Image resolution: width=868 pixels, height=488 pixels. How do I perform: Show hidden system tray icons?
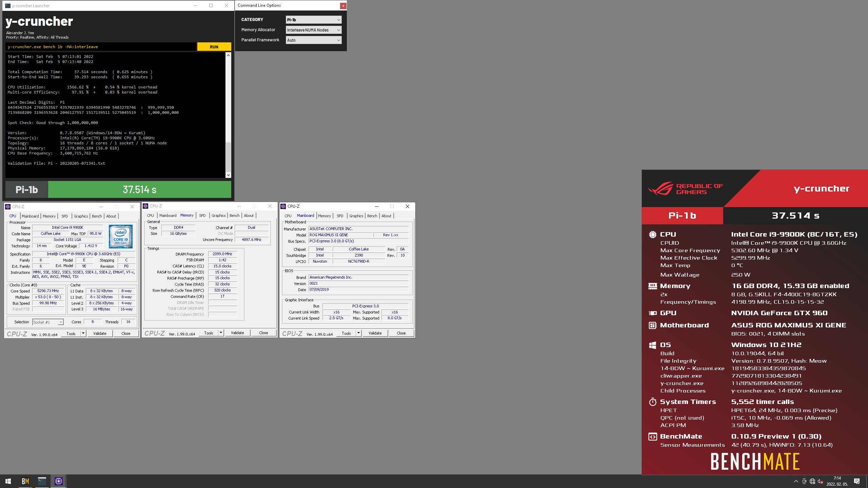click(796, 481)
